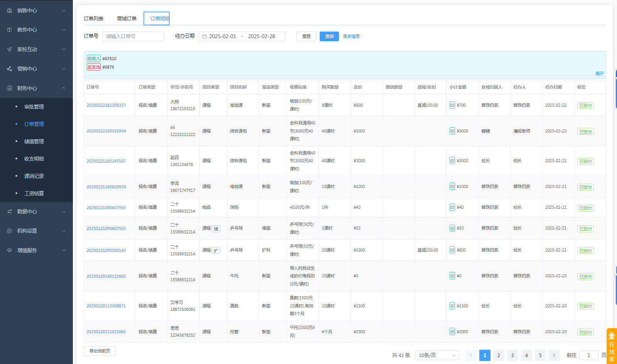Click current page 1 button
The height and width of the screenshot is (364, 617).
click(x=485, y=355)
